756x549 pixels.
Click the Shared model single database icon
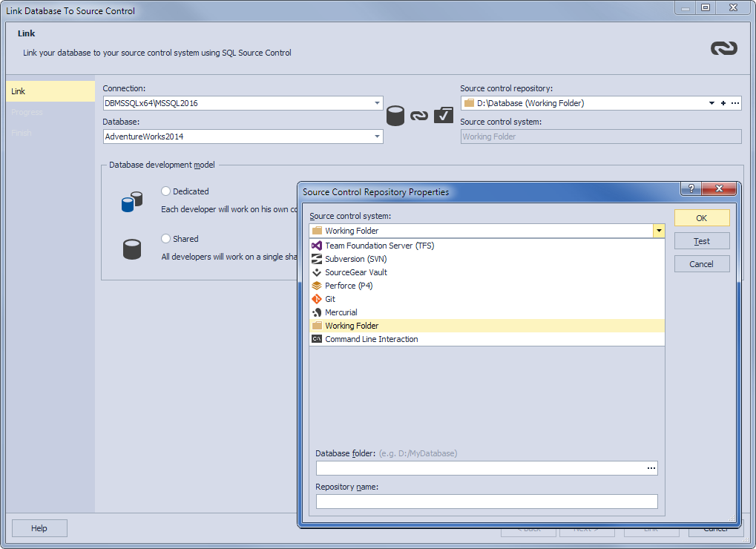(131, 249)
